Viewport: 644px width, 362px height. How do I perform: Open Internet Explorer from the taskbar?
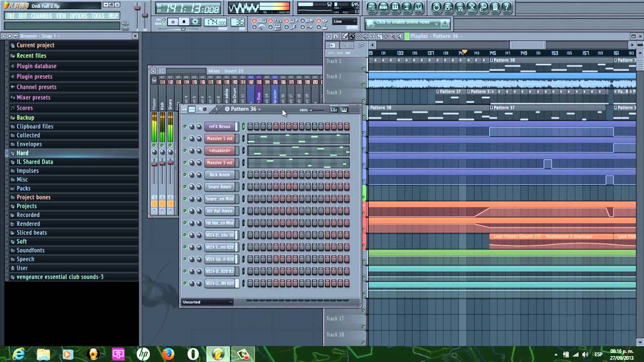coord(19,354)
